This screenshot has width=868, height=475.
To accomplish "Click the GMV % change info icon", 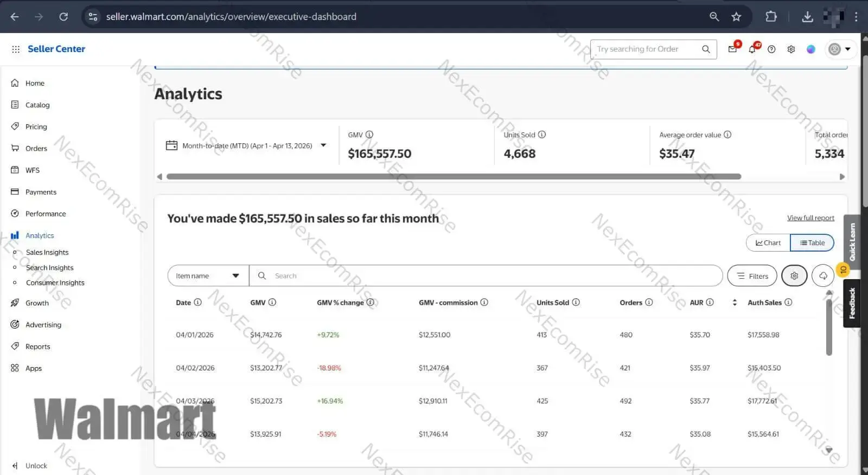I will click(370, 302).
